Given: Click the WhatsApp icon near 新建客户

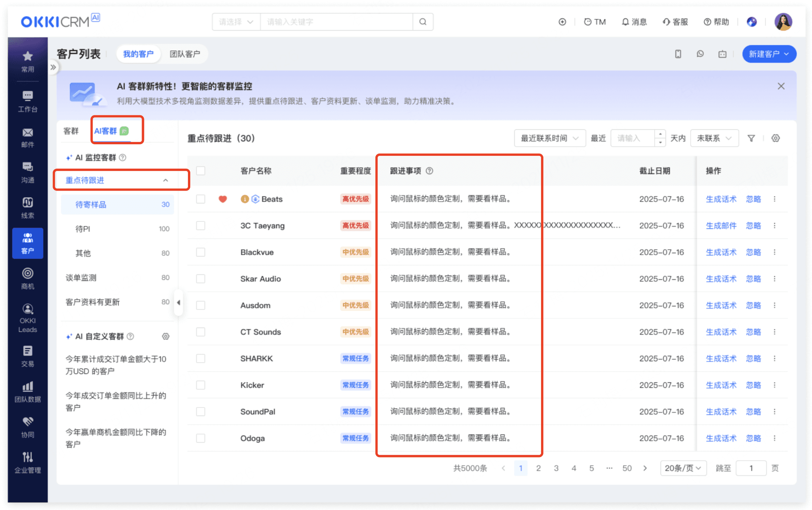Looking at the screenshot, I should pyautogui.click(x=700, y=54).
